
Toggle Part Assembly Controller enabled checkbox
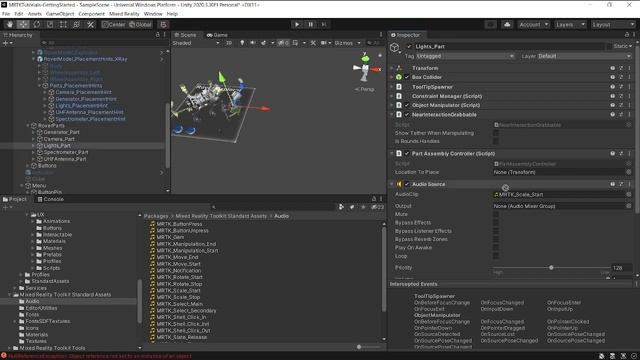(407, 154)
